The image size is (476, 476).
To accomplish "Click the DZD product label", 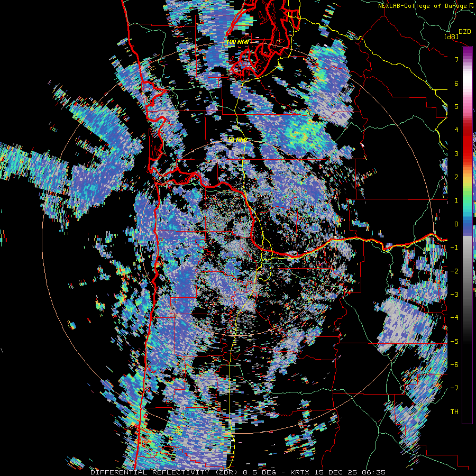I will click(464, 32).
